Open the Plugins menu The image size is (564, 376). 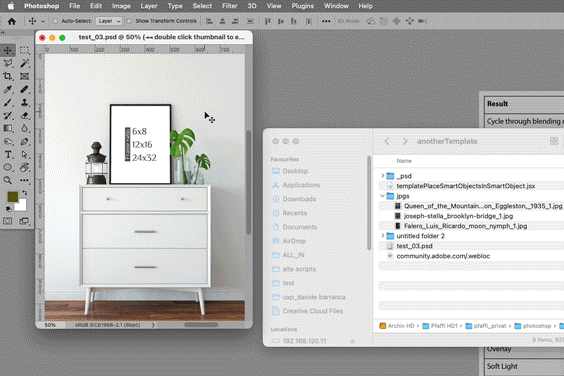pyautogui.click(x=303, y=6)
